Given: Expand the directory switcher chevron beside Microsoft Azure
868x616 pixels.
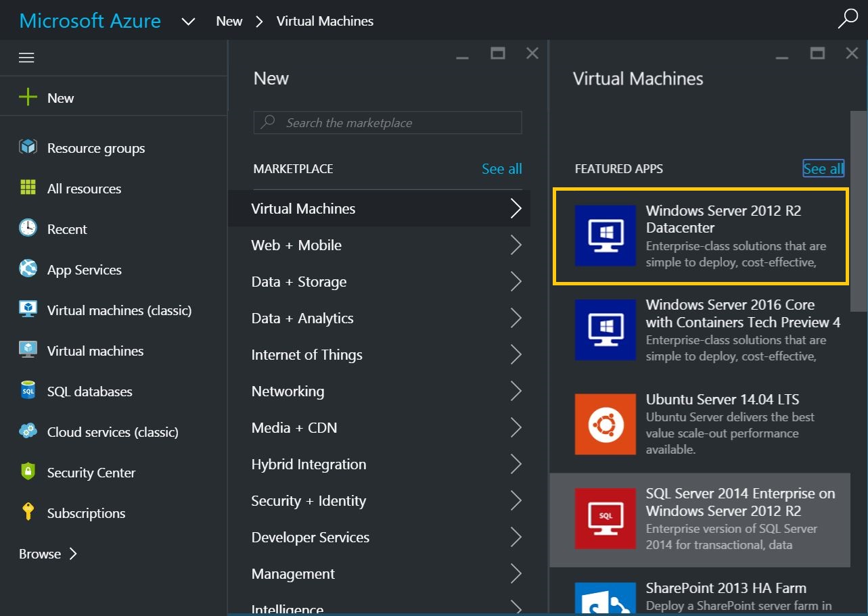Looking at the screenshot, I should tap(187, 21).
